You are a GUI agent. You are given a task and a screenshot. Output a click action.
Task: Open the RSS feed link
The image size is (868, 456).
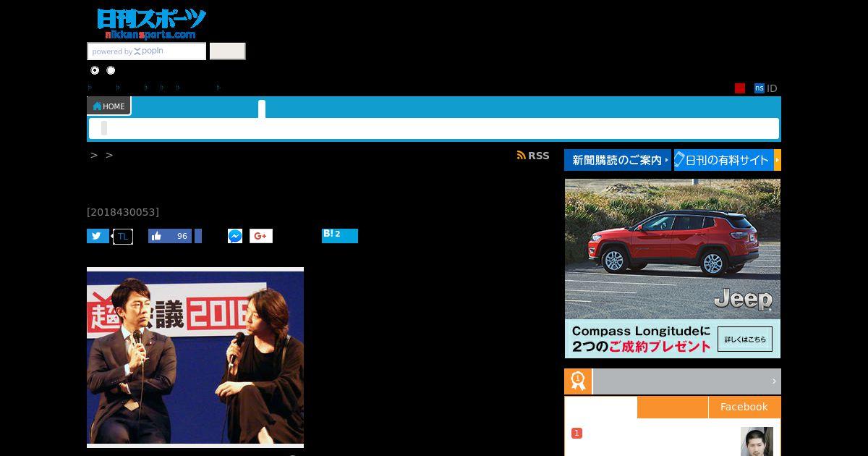pos(533,156)
